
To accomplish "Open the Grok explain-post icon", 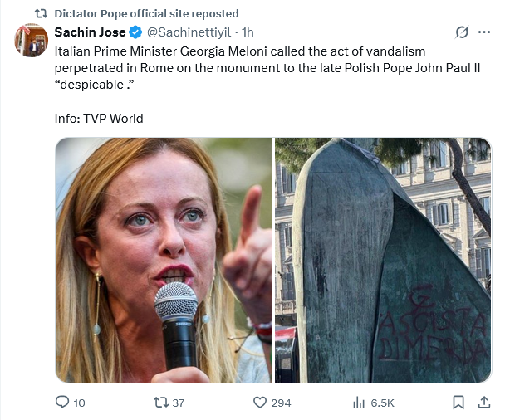I will coord(461,33).
